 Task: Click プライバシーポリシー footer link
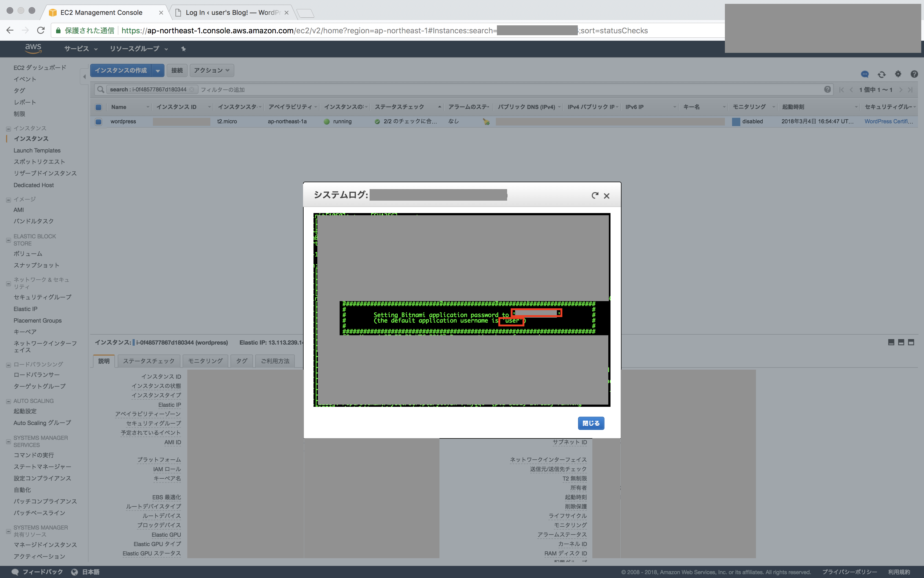click(x=849, y=572)
